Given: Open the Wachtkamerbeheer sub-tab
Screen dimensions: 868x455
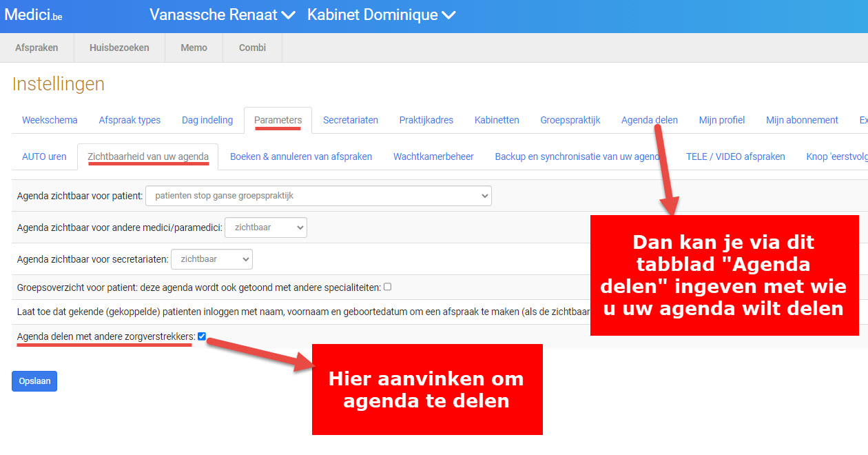Looking at the screenshot, I should [x=433, y=156].
